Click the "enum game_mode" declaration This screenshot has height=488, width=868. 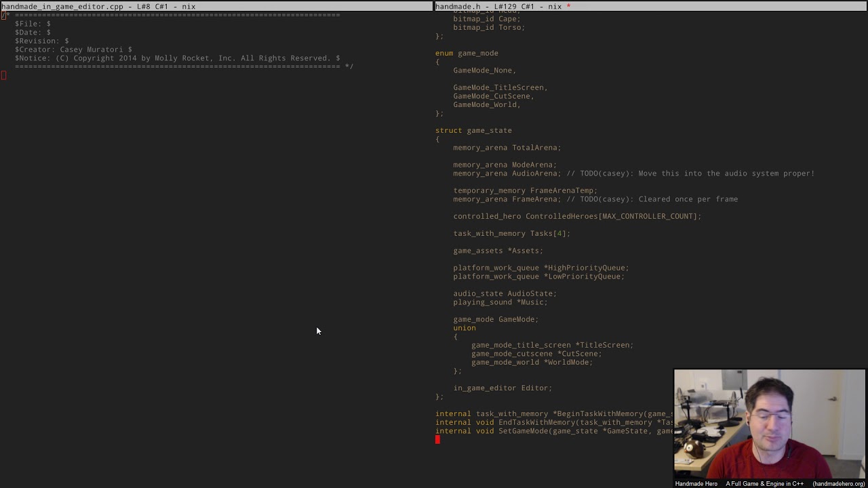pos(467,53)
